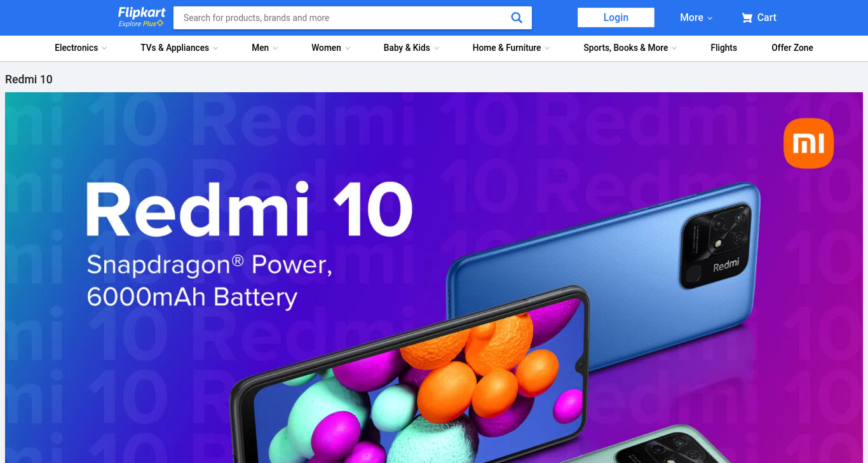The image size is (868, 463).
Task: Click the Redmi 10 banner image
Action: [x=434, y=277]
